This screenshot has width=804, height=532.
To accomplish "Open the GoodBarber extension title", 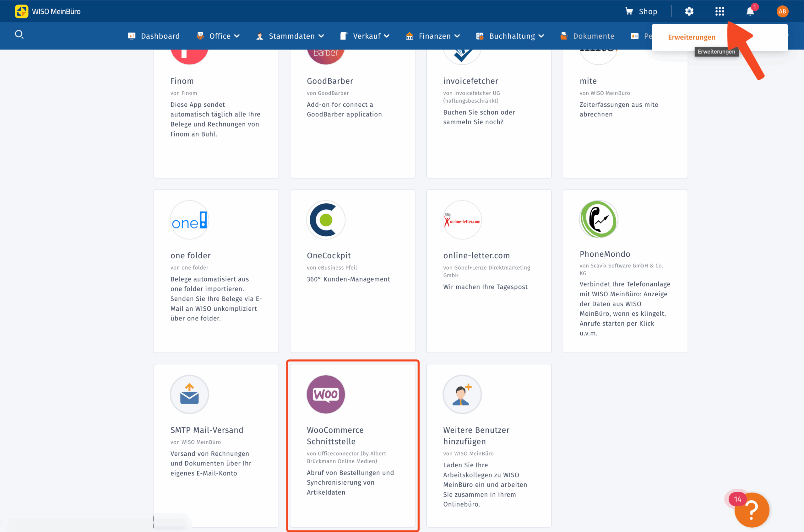I will [x=330, y=81].
